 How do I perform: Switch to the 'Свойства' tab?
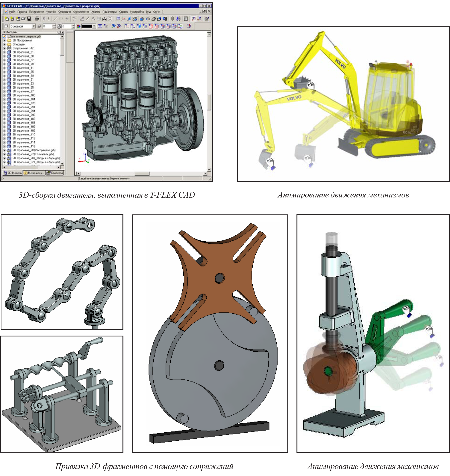(55, 173)
